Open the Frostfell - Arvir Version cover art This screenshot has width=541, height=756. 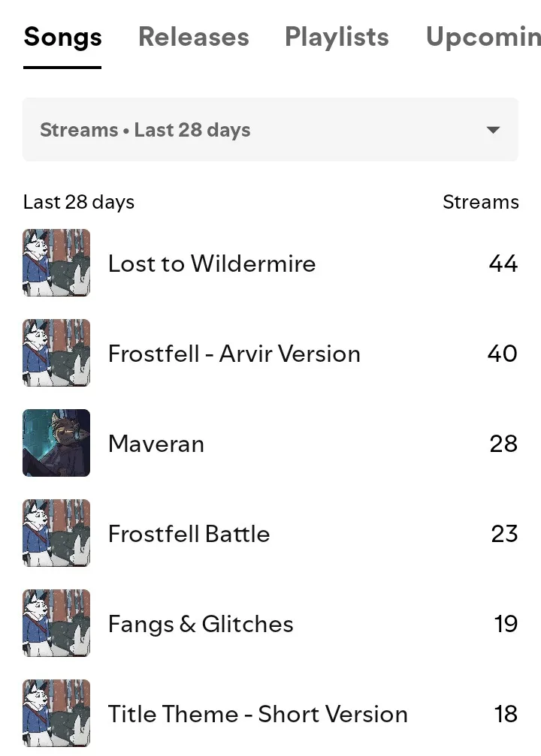click(56, 353)
